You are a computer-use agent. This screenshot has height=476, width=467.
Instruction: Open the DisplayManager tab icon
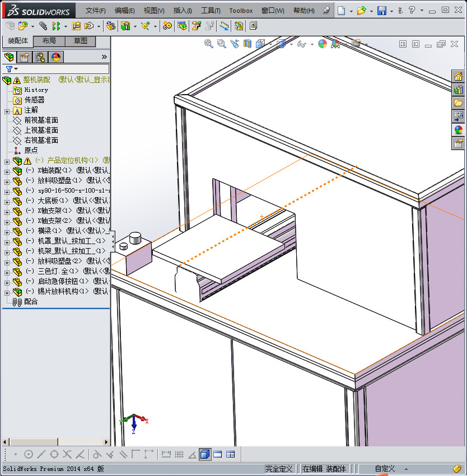coord(56,57)
